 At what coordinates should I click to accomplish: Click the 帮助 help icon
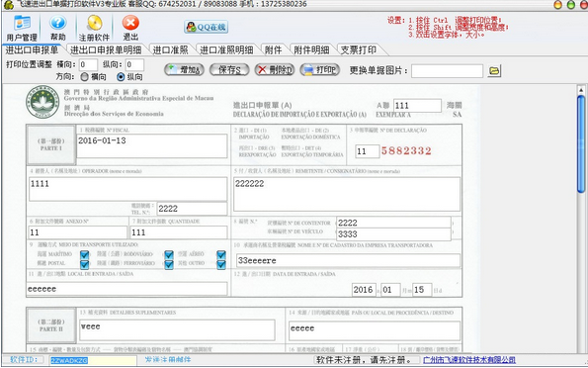pos(57,28)
